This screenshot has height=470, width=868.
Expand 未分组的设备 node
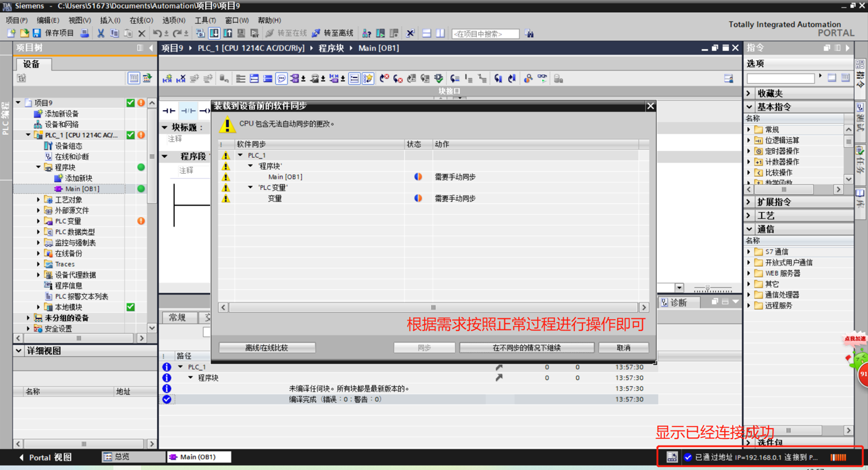point(28,318)
